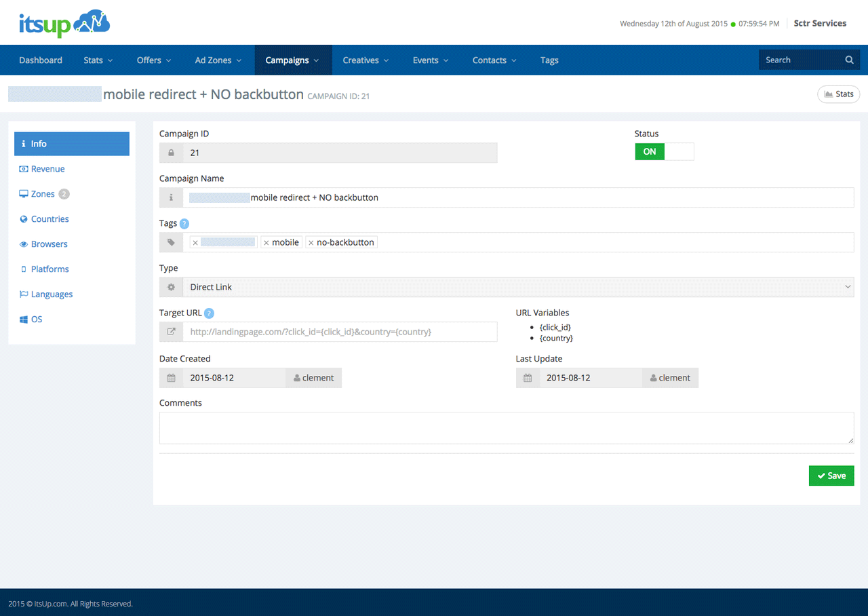Screen dimensions: 868x616
Task: Open the Creatives dropdown menu
Action: click(x=366, y=60)
